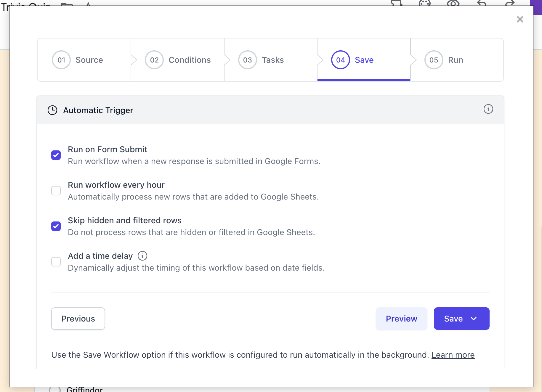This screenshot has height=392, width=542.
Task: Open the palette theme icon in Forms toolbar
Action: [x=424, y=3]
